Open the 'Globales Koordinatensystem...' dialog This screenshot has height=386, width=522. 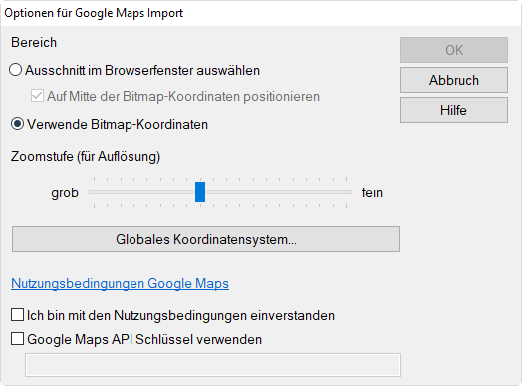pyautogui.click(x=206, y=239)
